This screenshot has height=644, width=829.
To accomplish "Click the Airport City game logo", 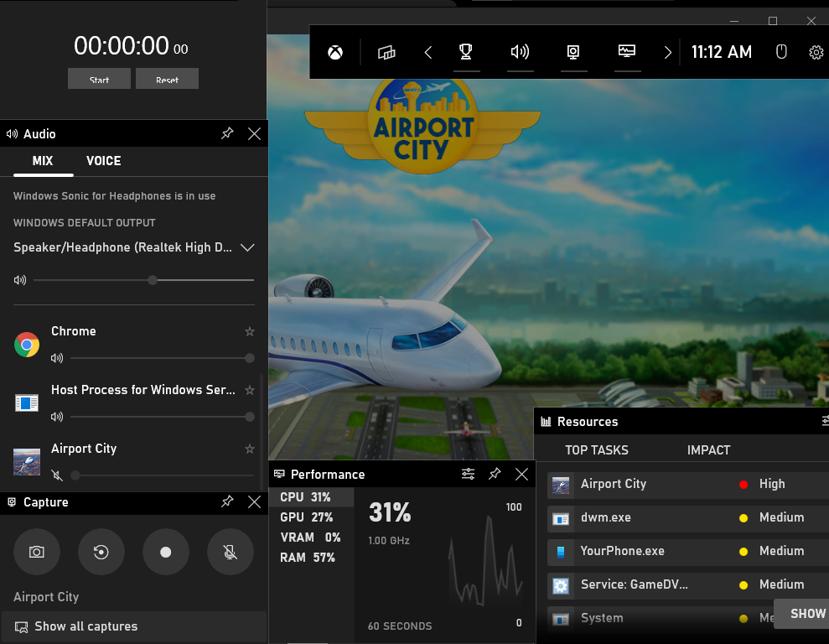I will click(x=423, y=125).
